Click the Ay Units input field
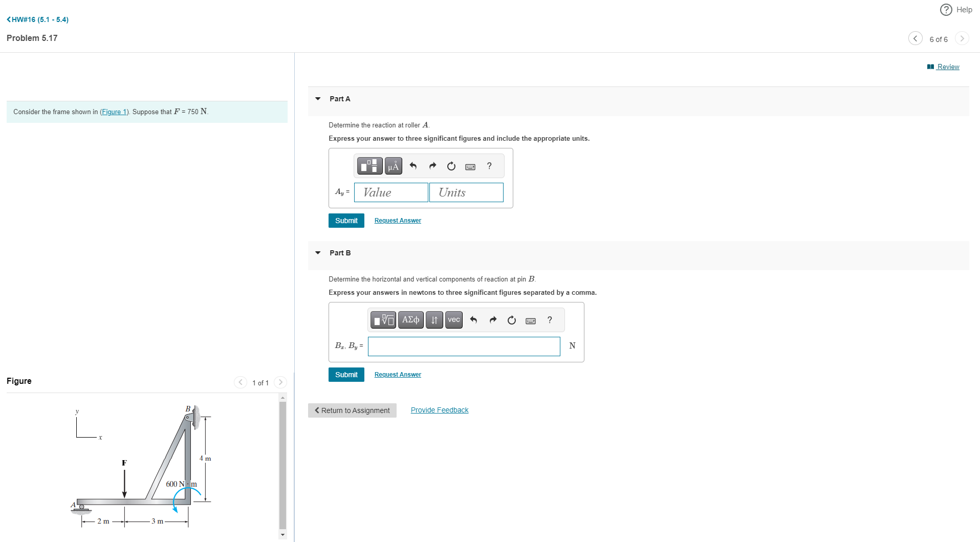This screenshot has width=980, height=542. pos(466,192)
